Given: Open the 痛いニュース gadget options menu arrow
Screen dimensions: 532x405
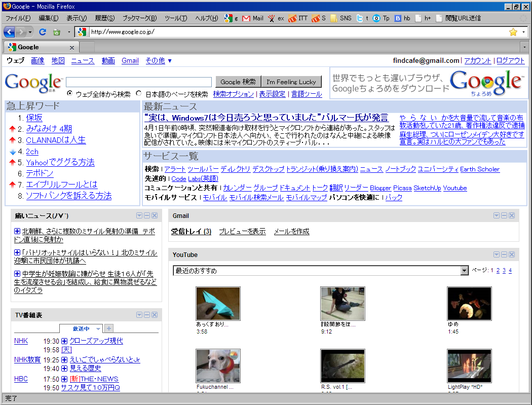Looking at the screenshot, I should 139,215.
